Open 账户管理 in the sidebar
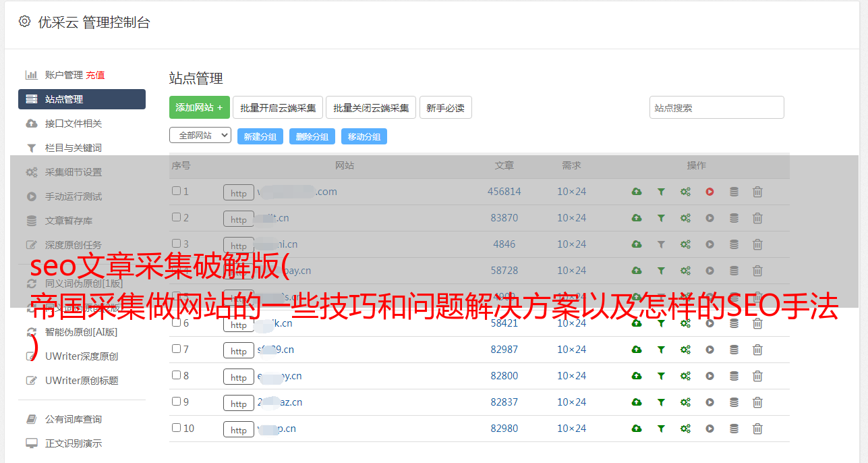The width and height of the screenshot is (868, 463). tap(64, 75)
